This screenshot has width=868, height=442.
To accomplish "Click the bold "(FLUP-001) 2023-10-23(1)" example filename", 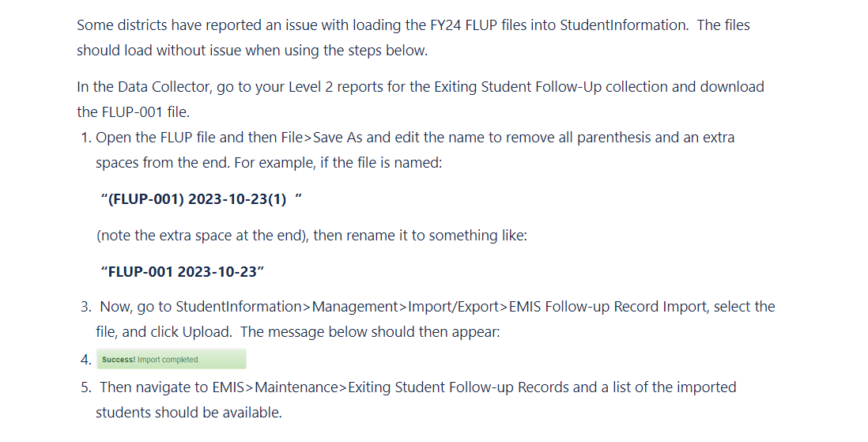I will (x=202, y=198).
